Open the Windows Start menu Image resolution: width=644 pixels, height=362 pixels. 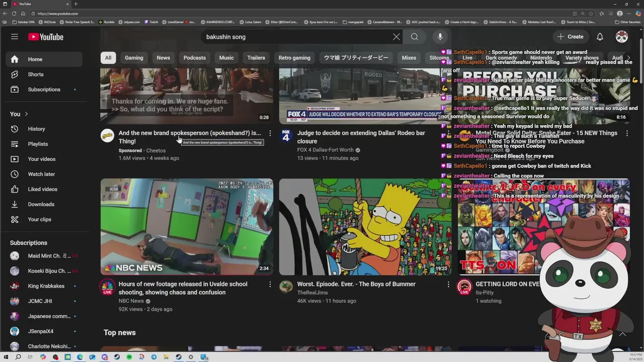click(6, 357)
